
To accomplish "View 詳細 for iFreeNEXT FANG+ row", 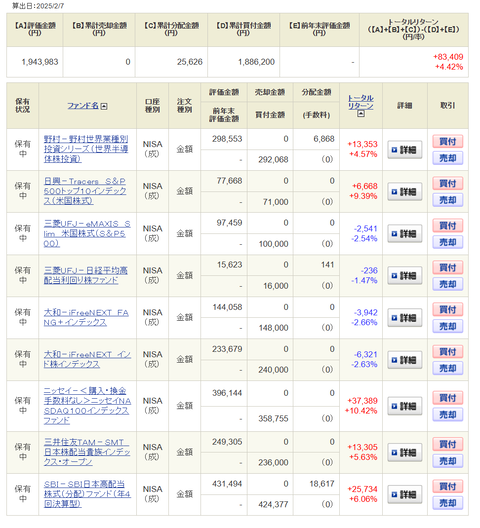I will (405, 318).
